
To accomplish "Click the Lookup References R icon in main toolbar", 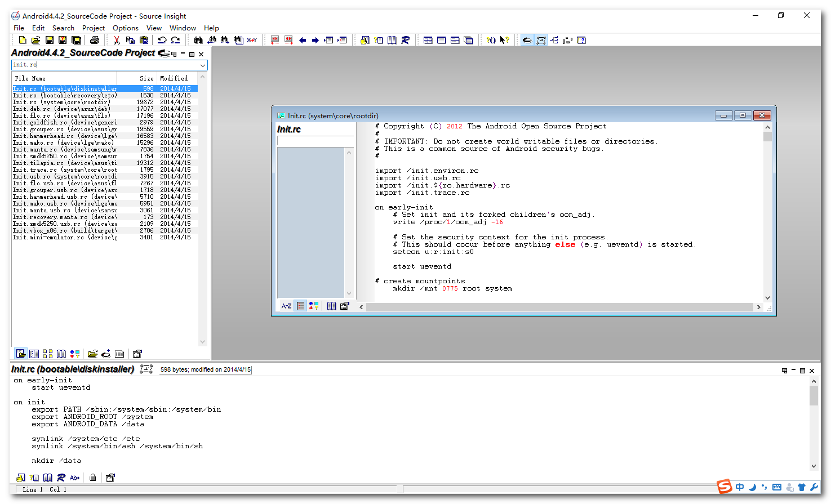I will [x=406, y=40].
